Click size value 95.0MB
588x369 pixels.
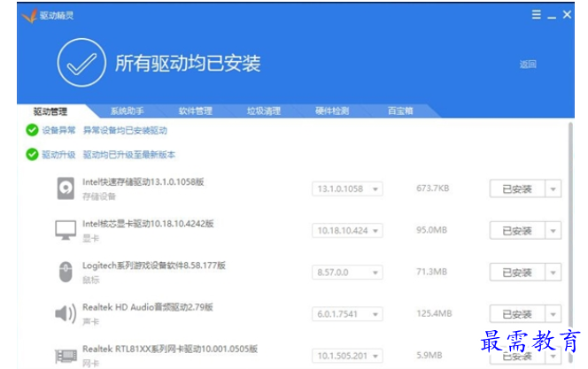click(x=431, y=230)
